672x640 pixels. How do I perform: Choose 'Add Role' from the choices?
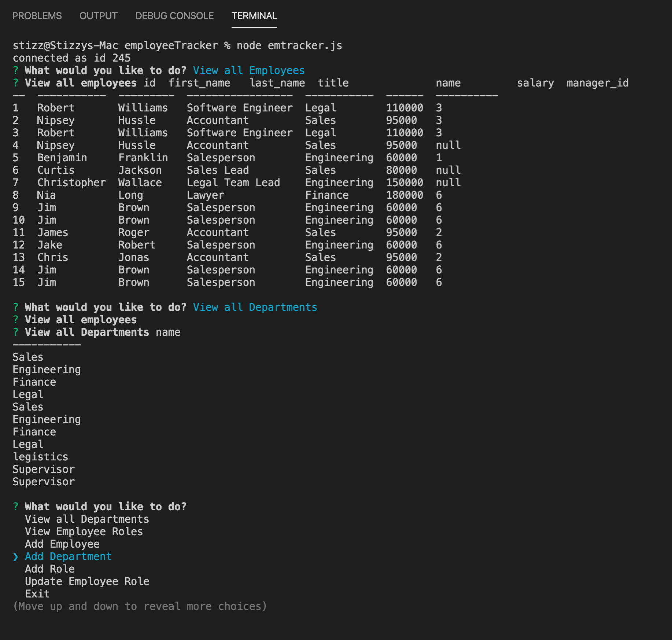[49, 569]
